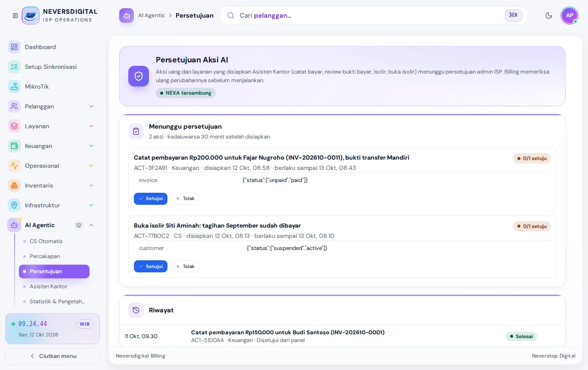Image resolution: width=588 pixels, height=370 pixels.
Task: Click the Layanan layers icon
Action: (14, 126)
